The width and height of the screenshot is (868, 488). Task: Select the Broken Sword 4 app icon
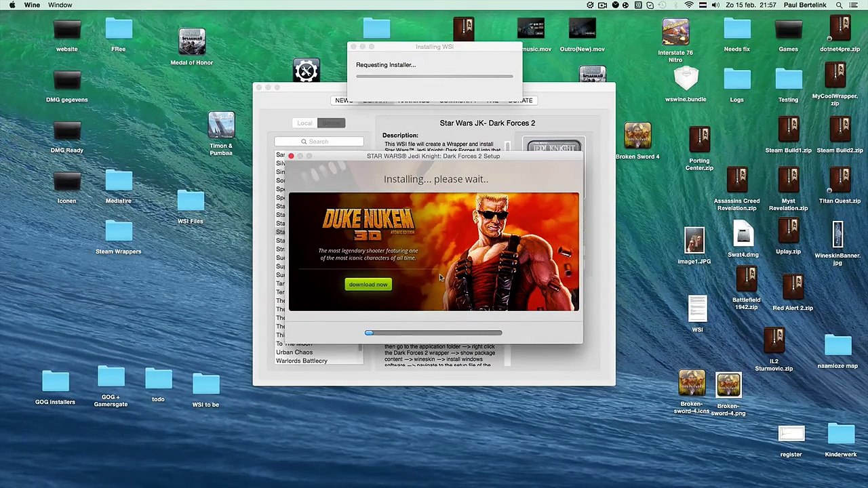click(x=637, y=136)
